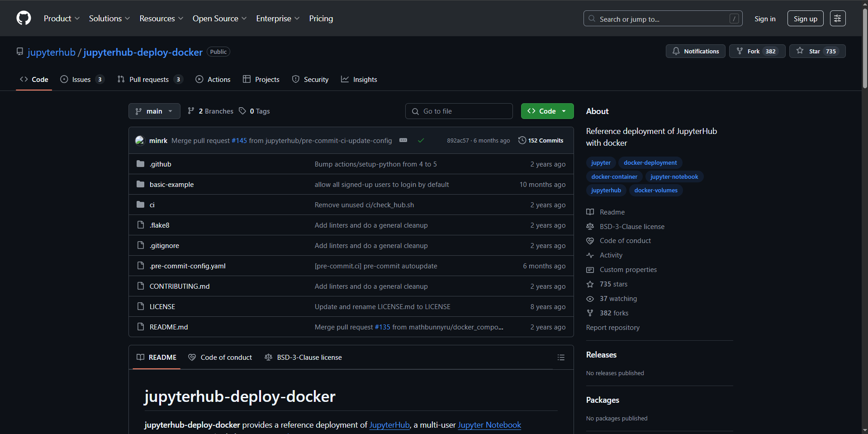The image size is (868, 434).
Task: Expand commit message ellipsis button
Action: pos(403,140)
